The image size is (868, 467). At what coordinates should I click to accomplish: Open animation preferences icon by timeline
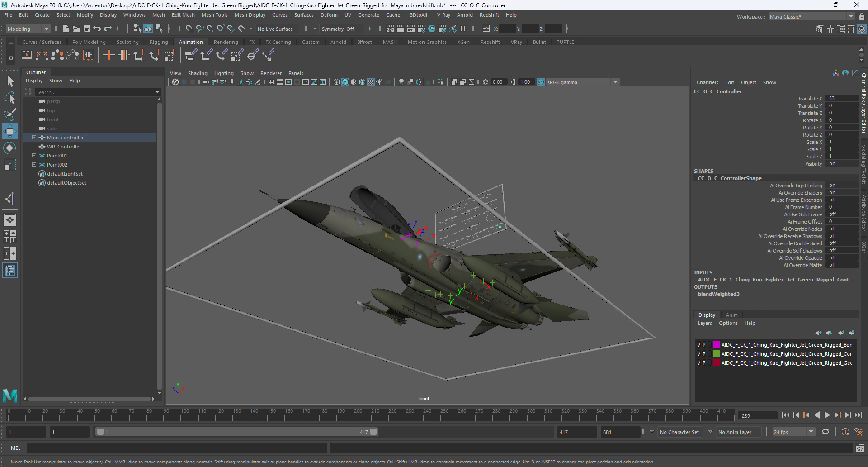[x=859, y=432]
